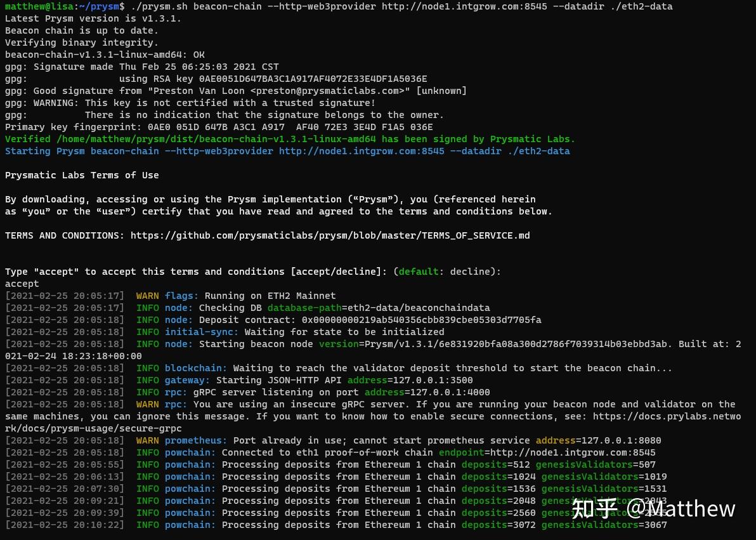Click deposit contract address 0x00000000219ab540356c...
756x540 pixels.
coord(421,320)
